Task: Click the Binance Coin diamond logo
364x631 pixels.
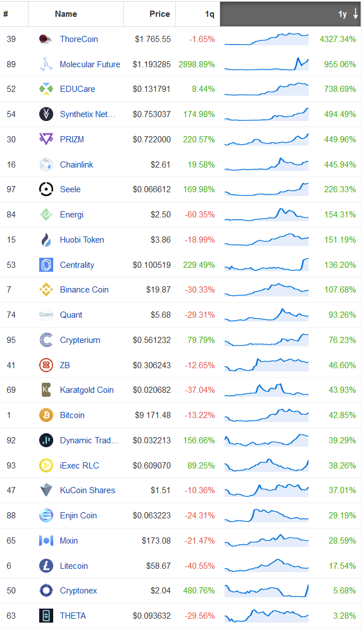Action: pyautogui.click(x=46, y=290)
